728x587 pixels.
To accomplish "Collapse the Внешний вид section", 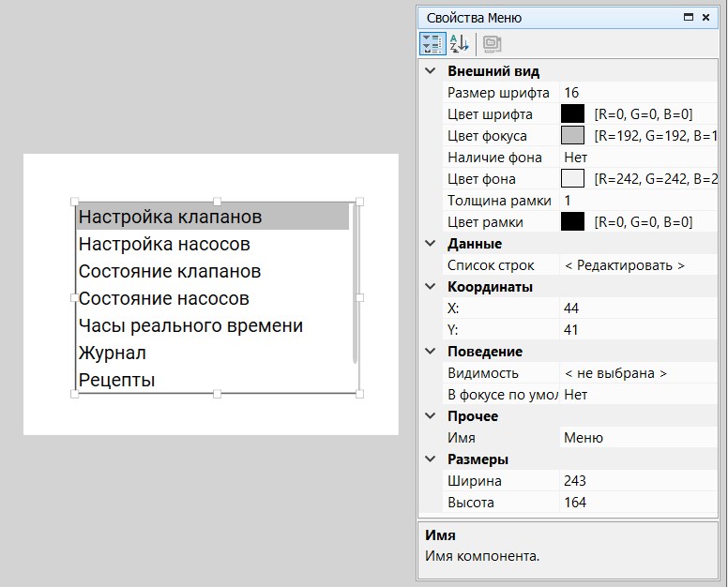I will click(x=430, y=71).
